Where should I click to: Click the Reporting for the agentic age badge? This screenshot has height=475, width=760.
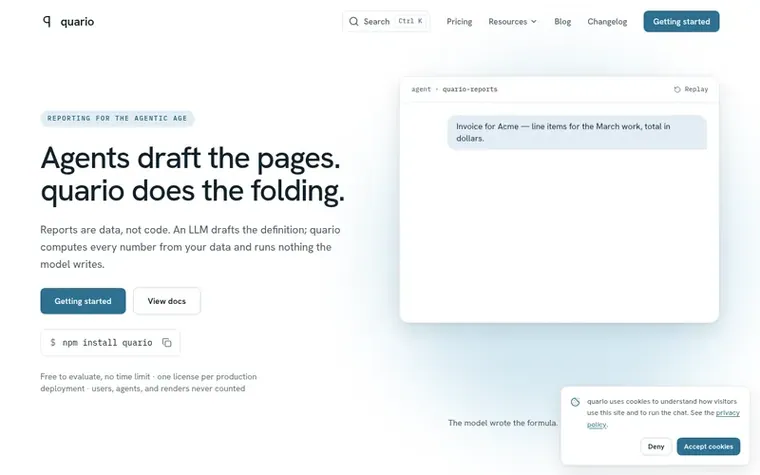117,118
